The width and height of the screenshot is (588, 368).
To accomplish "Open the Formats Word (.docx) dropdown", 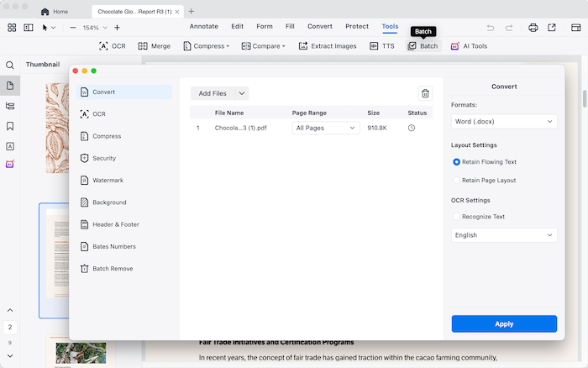I will (x=504, y=121).
